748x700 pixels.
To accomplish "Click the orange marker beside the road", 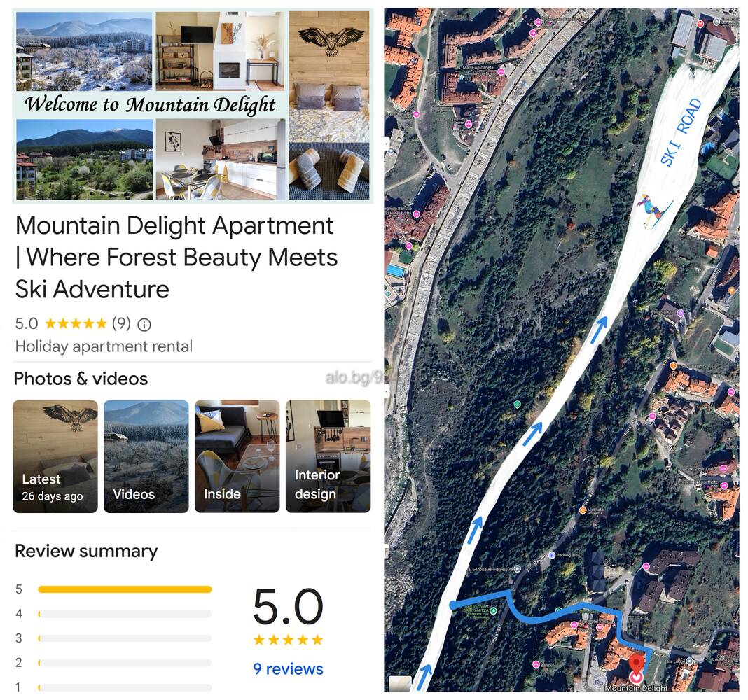I will (583, 510).
